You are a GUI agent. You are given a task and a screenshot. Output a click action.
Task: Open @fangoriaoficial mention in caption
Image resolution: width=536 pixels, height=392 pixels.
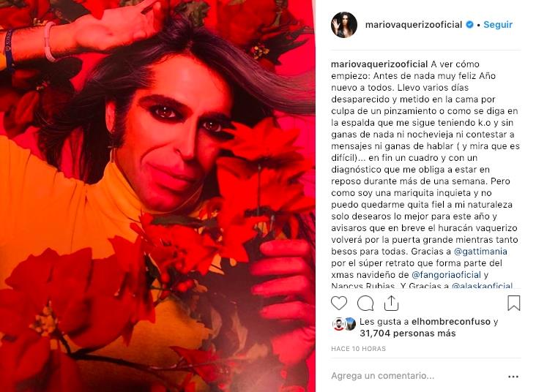pos(446,274)
